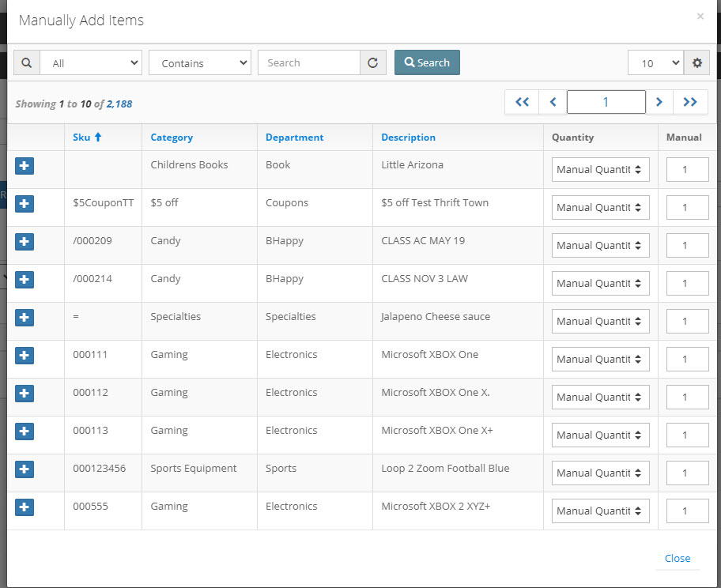Open the Quantity dropdown for SKU 000113
This screenshot has width=721, height=588.
[x=601, y=435]
